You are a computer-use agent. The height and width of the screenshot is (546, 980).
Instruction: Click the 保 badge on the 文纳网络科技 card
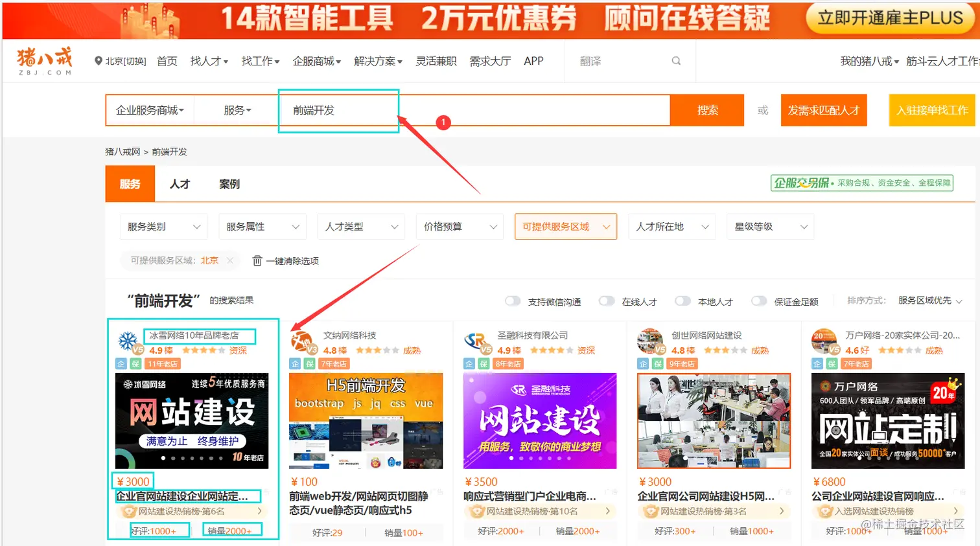(310, 364)
